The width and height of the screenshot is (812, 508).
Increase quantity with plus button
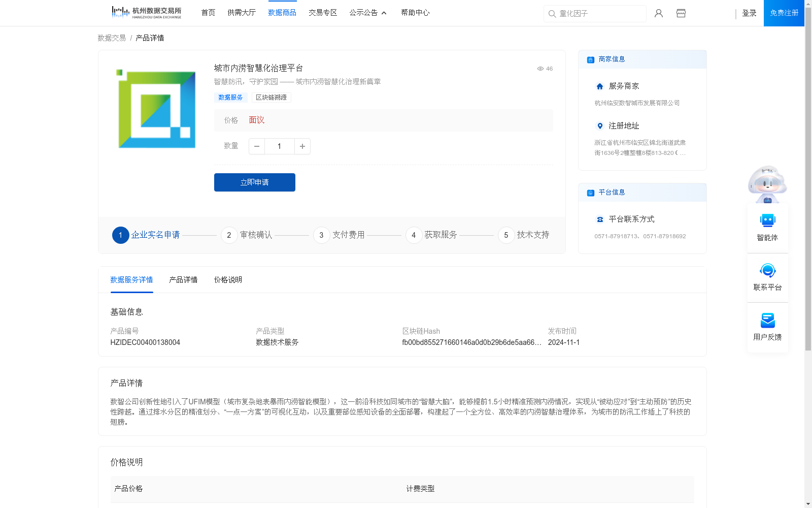click(x=302, y=146)
